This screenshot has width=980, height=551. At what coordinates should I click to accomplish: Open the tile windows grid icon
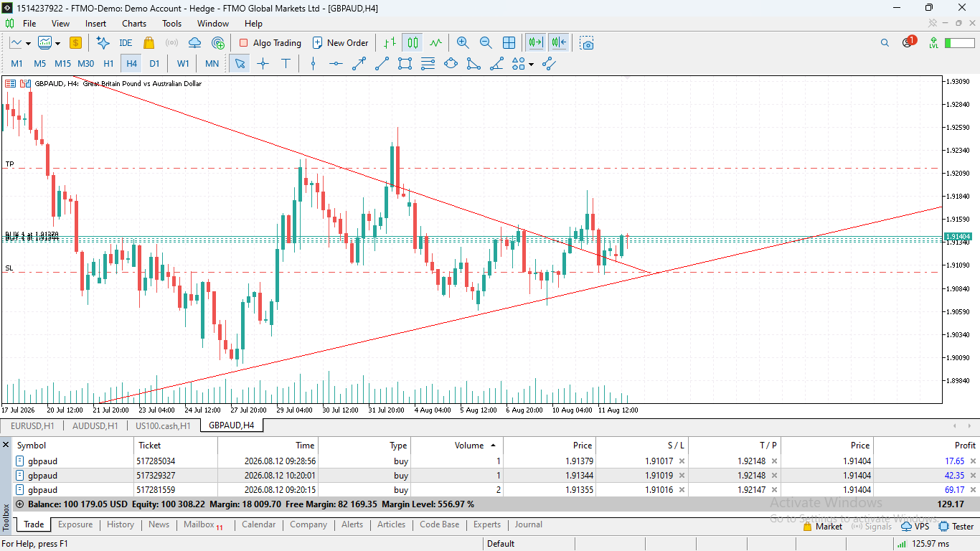tap(509, 43)
